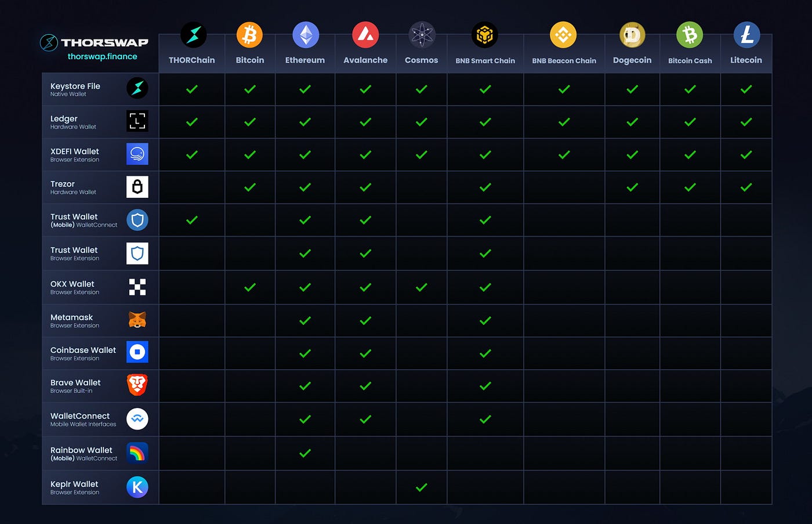
Task: Click the OKX Wallet Bitcoin checkmark
Action: pos(250,287)
